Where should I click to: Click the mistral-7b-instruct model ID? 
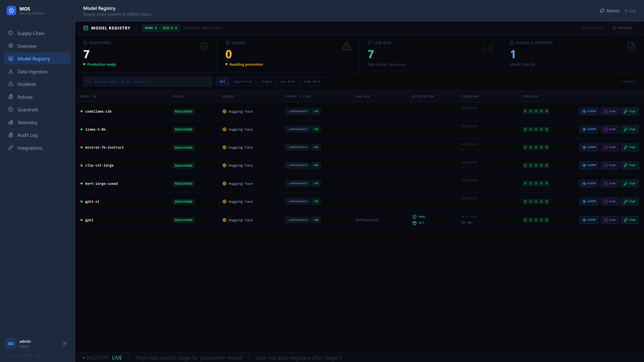(104, 148)
